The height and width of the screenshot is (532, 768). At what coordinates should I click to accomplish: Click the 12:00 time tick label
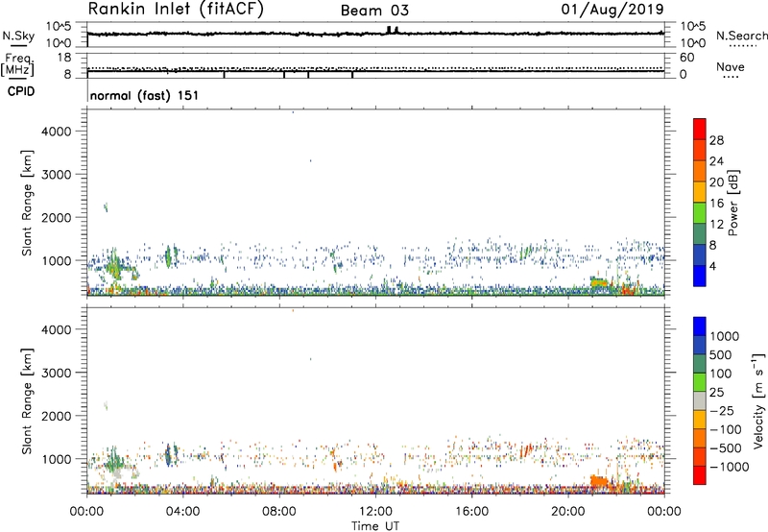tap(375, 512)
